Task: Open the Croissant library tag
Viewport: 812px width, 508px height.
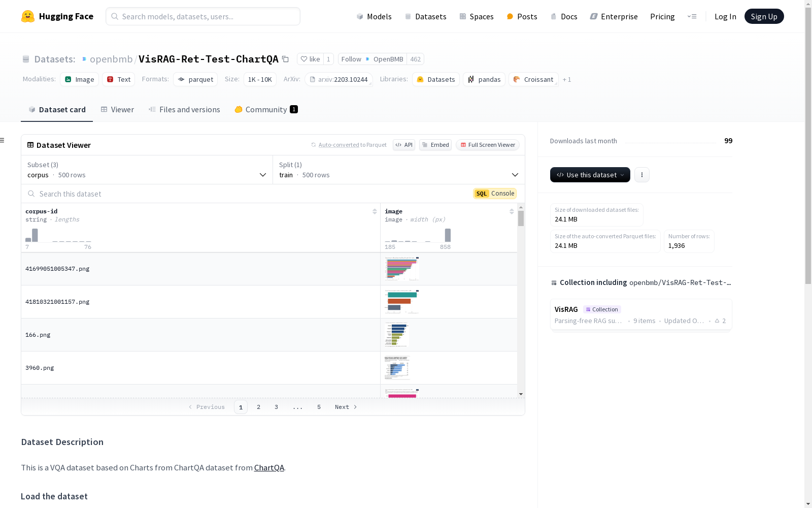Action: point(533,79)
